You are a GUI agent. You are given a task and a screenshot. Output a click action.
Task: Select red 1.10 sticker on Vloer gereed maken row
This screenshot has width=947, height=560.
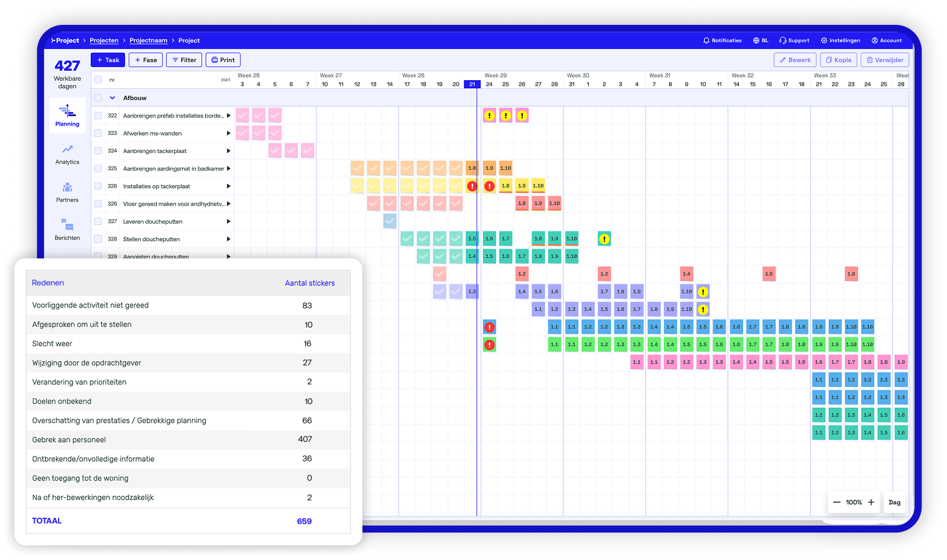(554, 203)
